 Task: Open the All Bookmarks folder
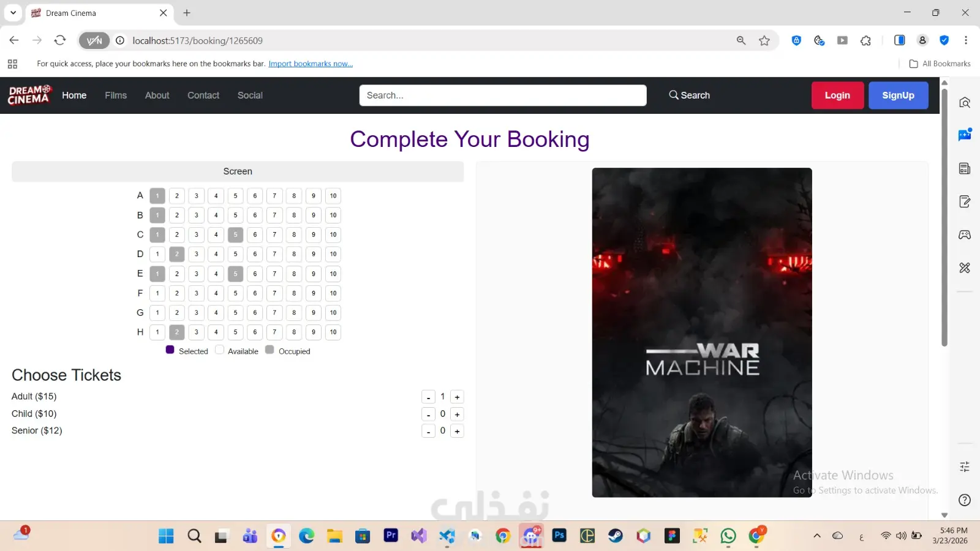[940, 64]
